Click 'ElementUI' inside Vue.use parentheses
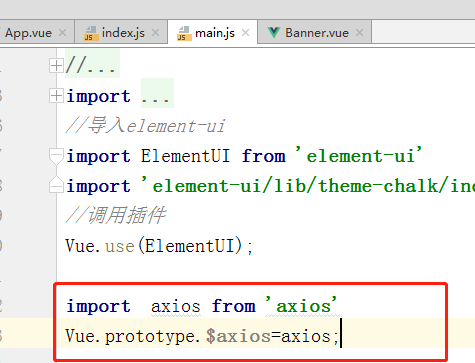475x363 pixels. 190,246
